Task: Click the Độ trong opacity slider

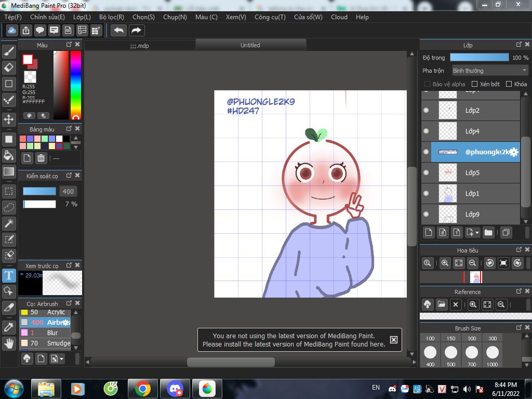Action: point(480,58)
